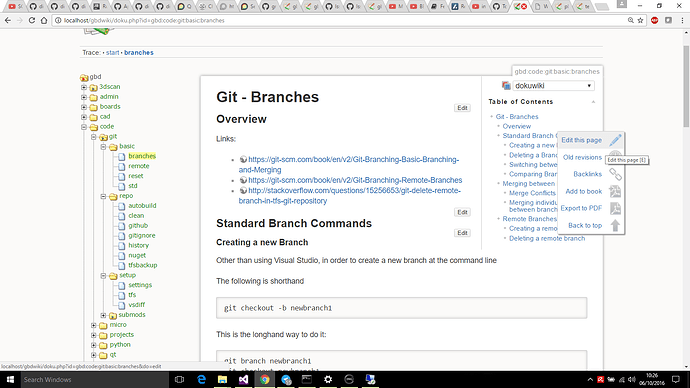Screen dimensions: 690x388
Task: Collapse the repo folder
Action: point(103,196)
